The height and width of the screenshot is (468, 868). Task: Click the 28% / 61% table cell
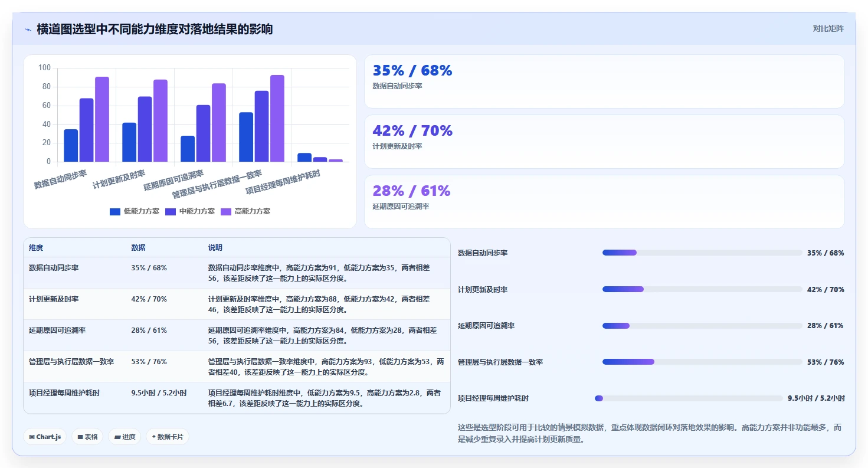[x=149, y=330]
